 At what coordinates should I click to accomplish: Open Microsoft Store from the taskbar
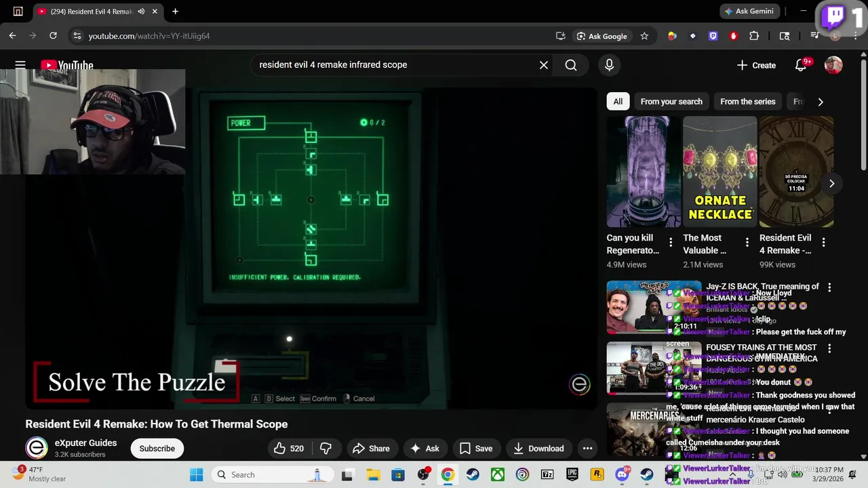[x=398, y=474]
